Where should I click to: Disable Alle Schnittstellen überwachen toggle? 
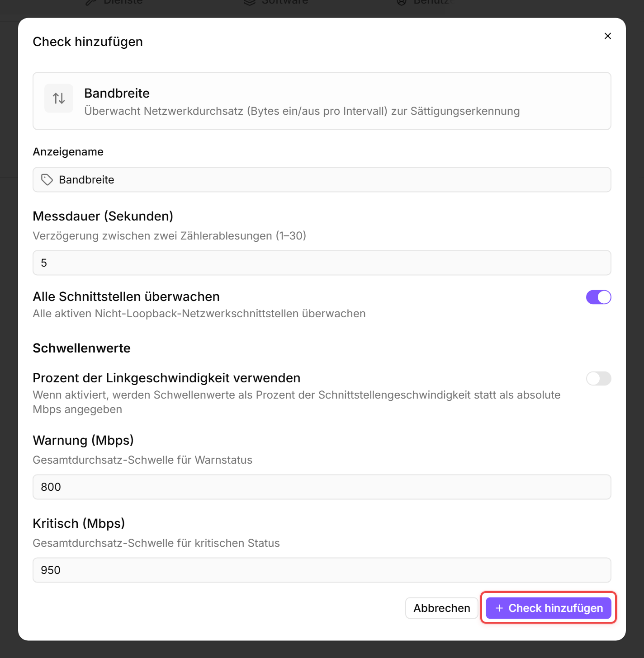598,297
